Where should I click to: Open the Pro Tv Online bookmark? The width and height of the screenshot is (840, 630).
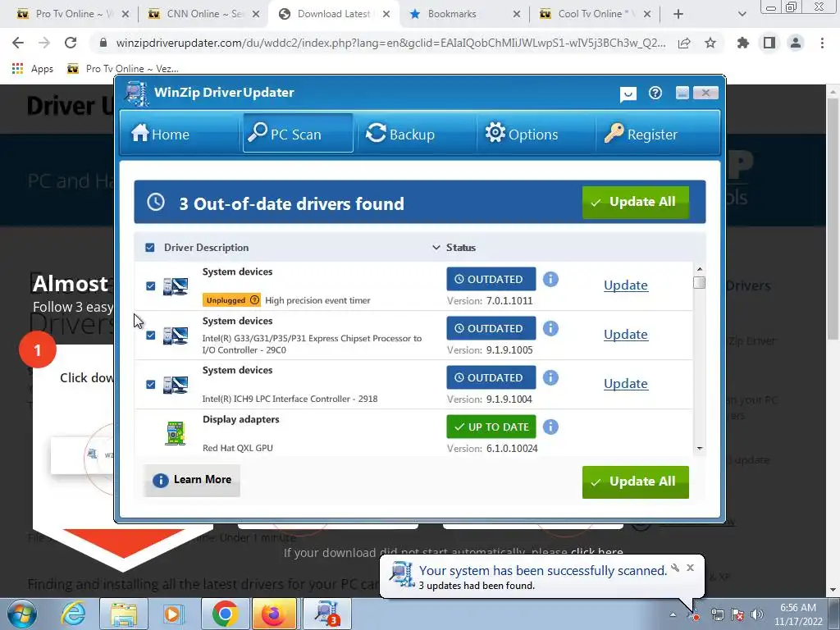coord(123,69)
